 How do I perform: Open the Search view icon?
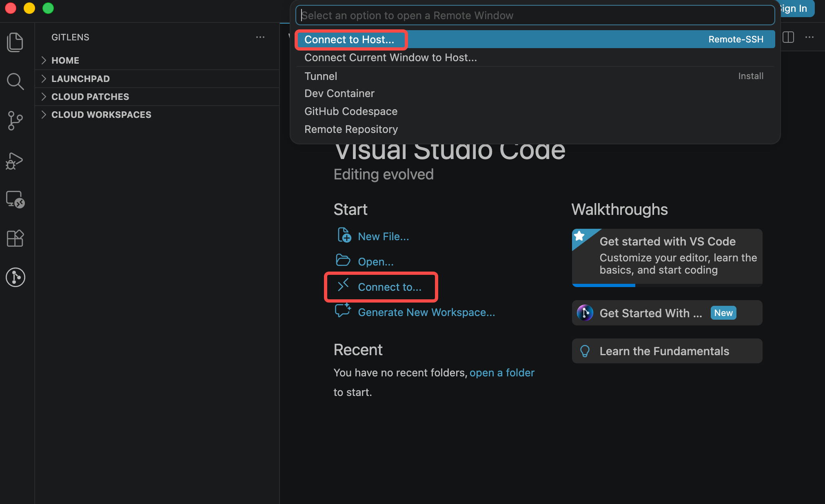coord(15,81)
